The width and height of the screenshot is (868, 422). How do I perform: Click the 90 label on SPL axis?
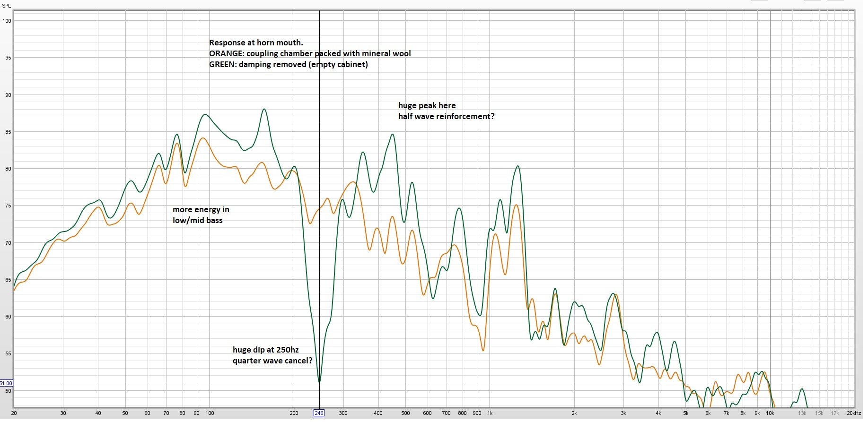pyautogui.click(x=8, y=95)
